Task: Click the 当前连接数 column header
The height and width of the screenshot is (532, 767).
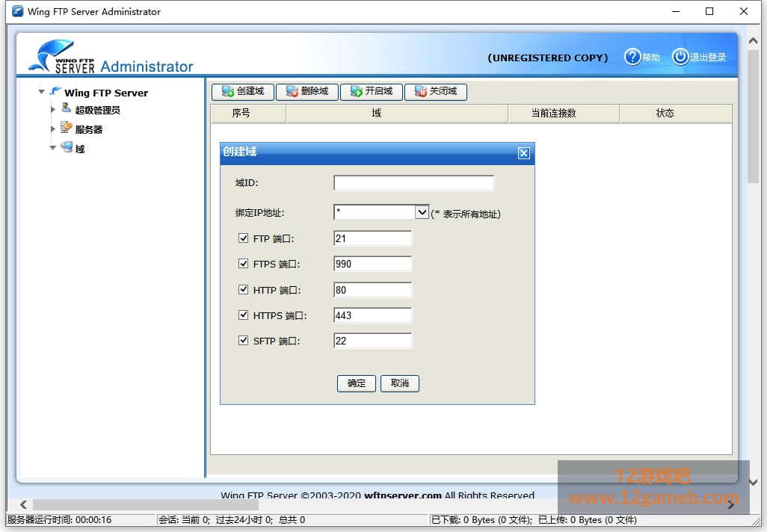Action: pos(564,114)
